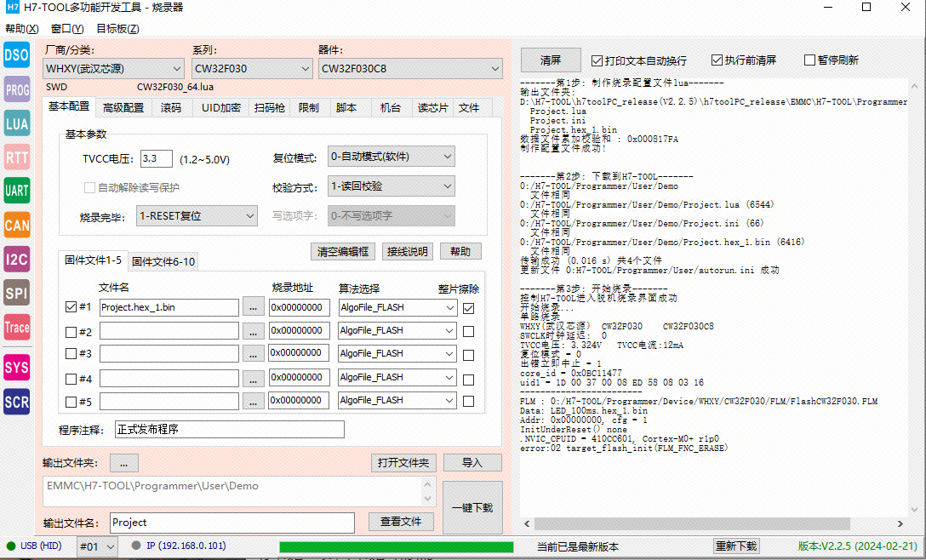The height and width of the screenshot is (560, 926).
Task: Enable firmware file #3 checkbox
Action: coord(71,354)
